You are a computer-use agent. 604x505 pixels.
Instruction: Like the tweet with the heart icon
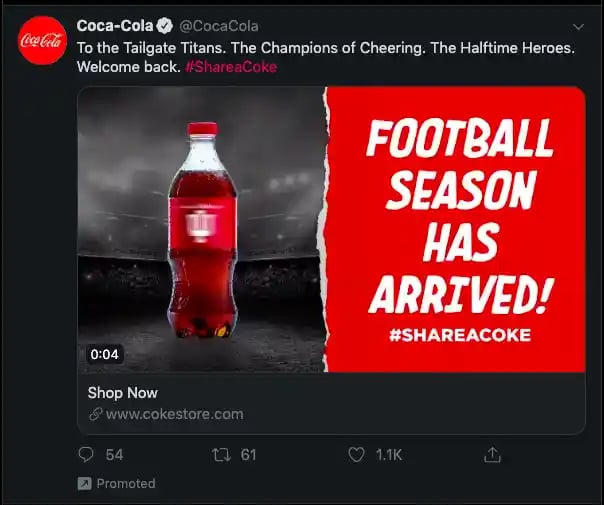(356, 455)
